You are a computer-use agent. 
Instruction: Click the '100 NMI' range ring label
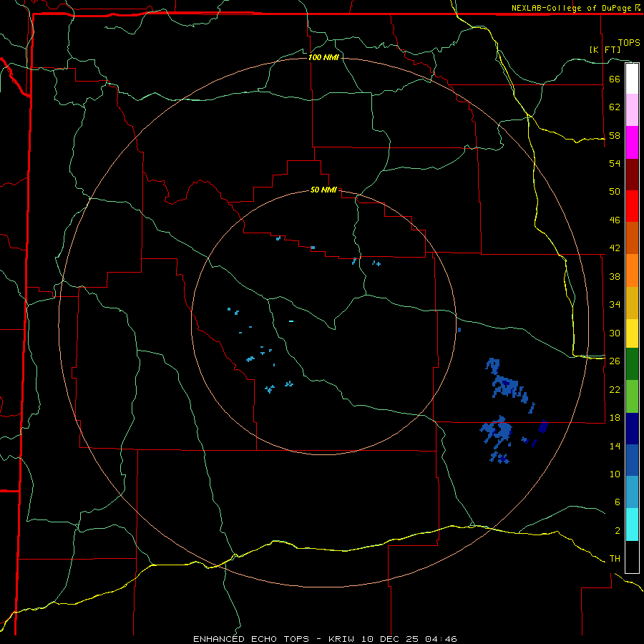(323, 57)
